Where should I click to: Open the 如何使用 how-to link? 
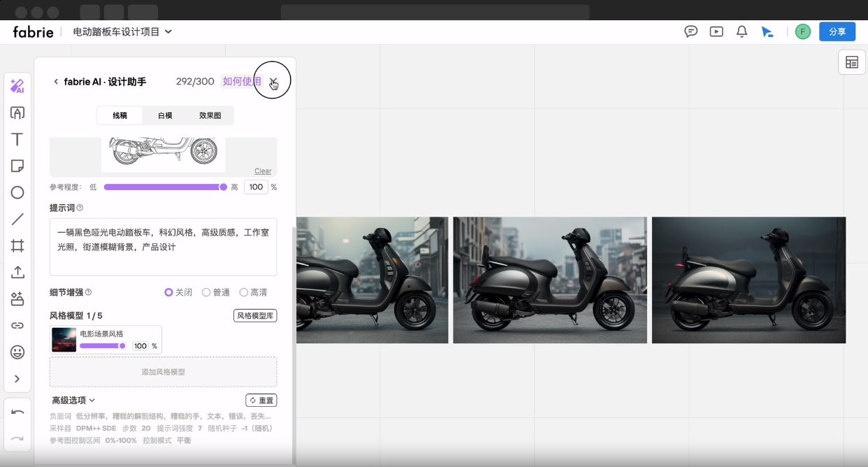click(242, 82)
